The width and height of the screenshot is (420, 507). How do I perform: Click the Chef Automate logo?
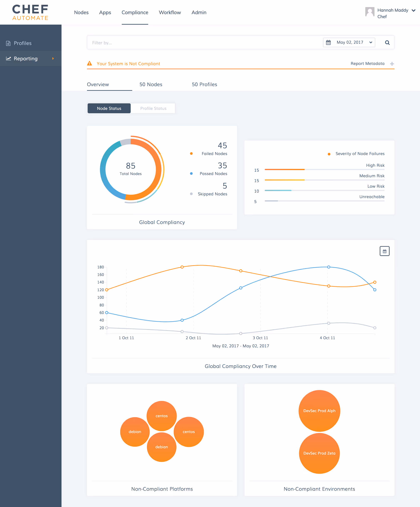30,12
